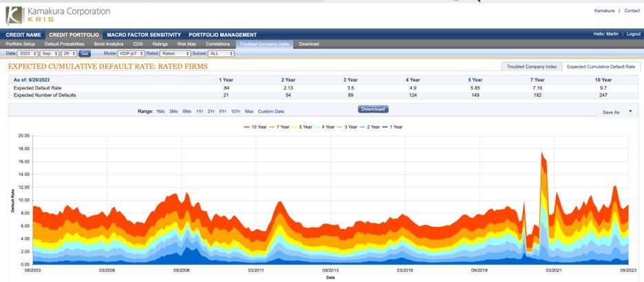644x282 pixels.
Task: Set chart range to 10Yr
Action: point(235,111)
